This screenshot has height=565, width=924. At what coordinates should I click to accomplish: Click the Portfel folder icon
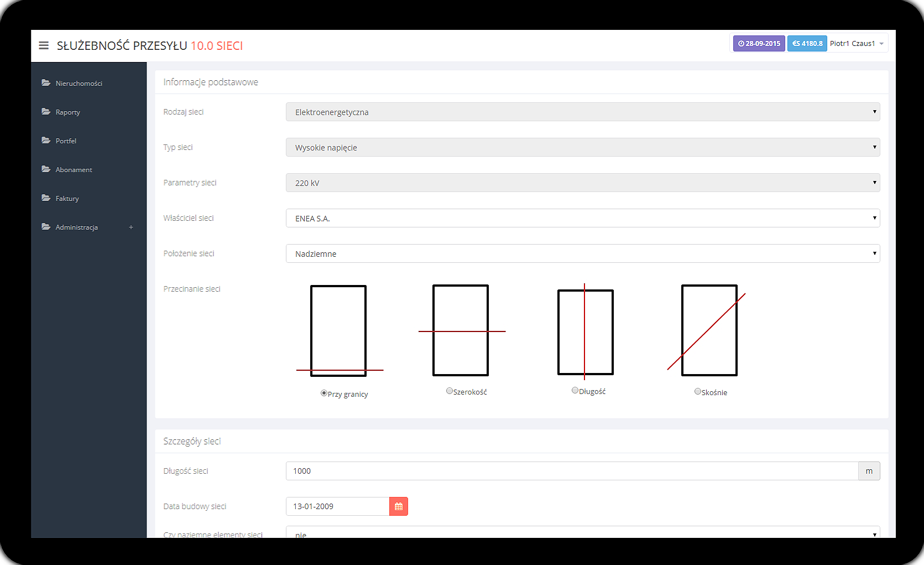pyautogui.click(x=46, y=141)
